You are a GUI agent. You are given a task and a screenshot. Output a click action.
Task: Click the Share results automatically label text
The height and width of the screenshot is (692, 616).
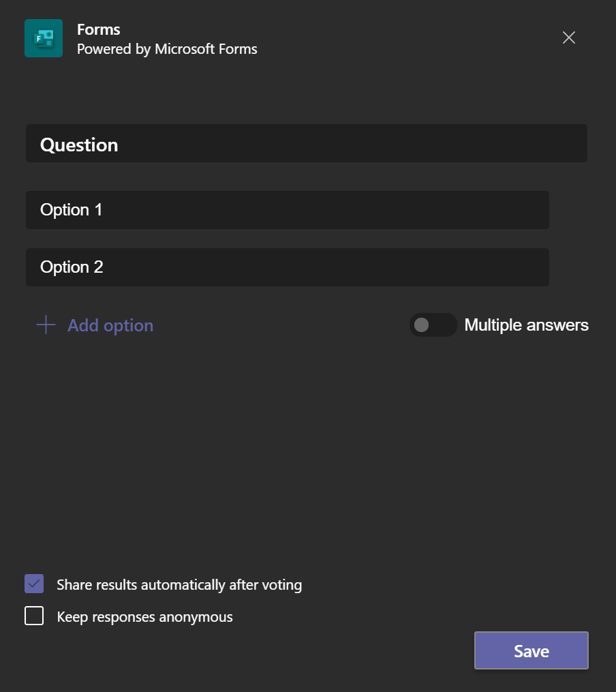(179, 585)
